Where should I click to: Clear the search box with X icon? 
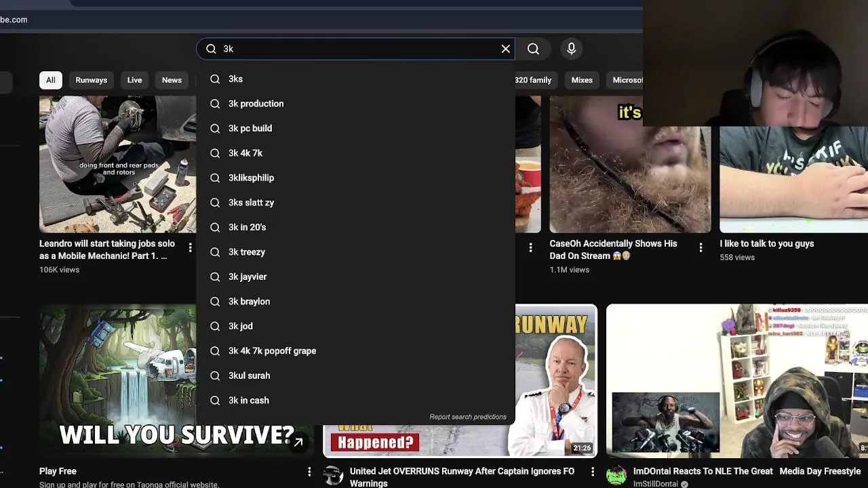click(505, 49)
